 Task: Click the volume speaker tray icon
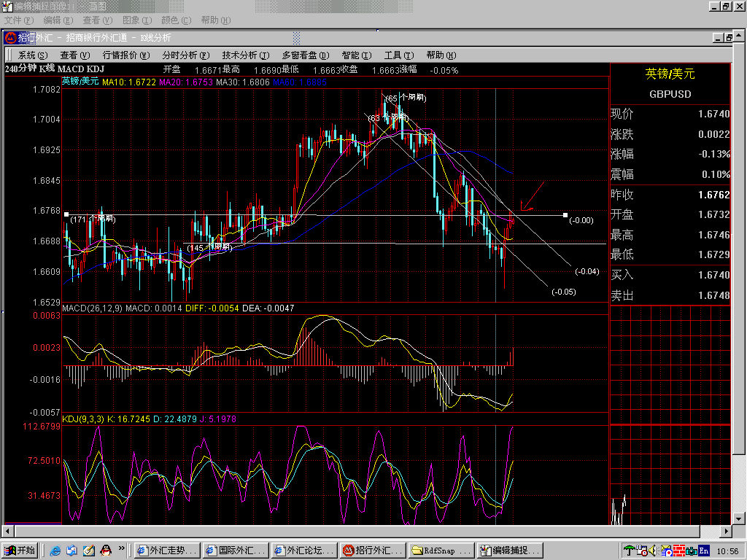tap(651, 551)
